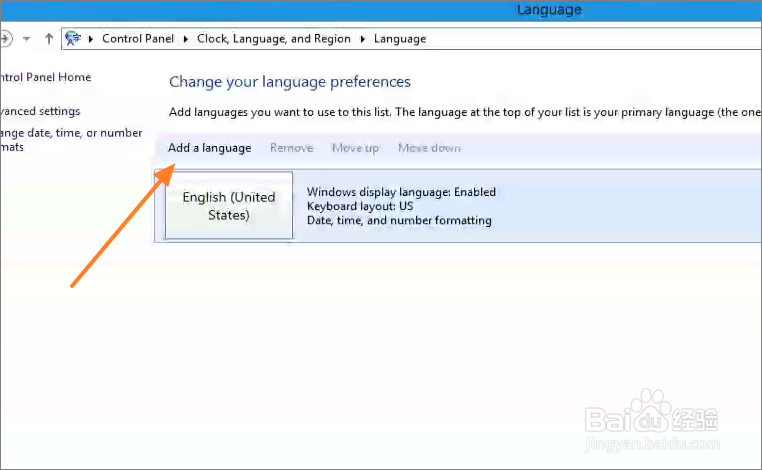The width and height of the screenshot is (762, 470).
Task: Click 'Change your language preferences' heading
Action: 290,82
